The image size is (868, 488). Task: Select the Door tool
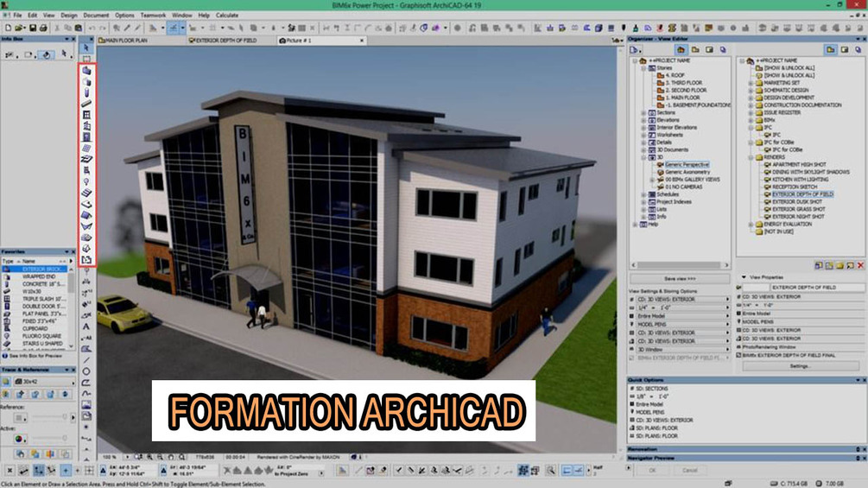(86, 136)
